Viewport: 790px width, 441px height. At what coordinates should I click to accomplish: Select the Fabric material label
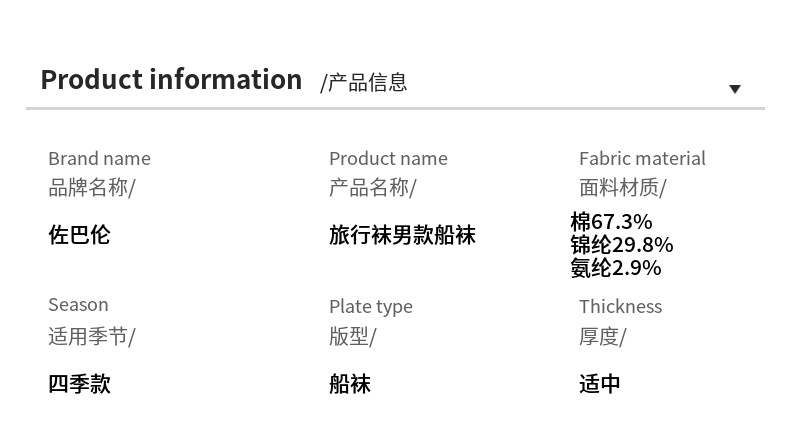[x=642, y=158]
